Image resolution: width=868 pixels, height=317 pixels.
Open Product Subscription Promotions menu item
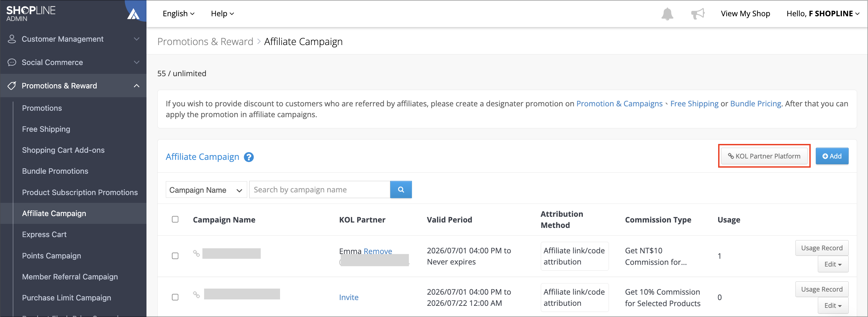[80, 192]
